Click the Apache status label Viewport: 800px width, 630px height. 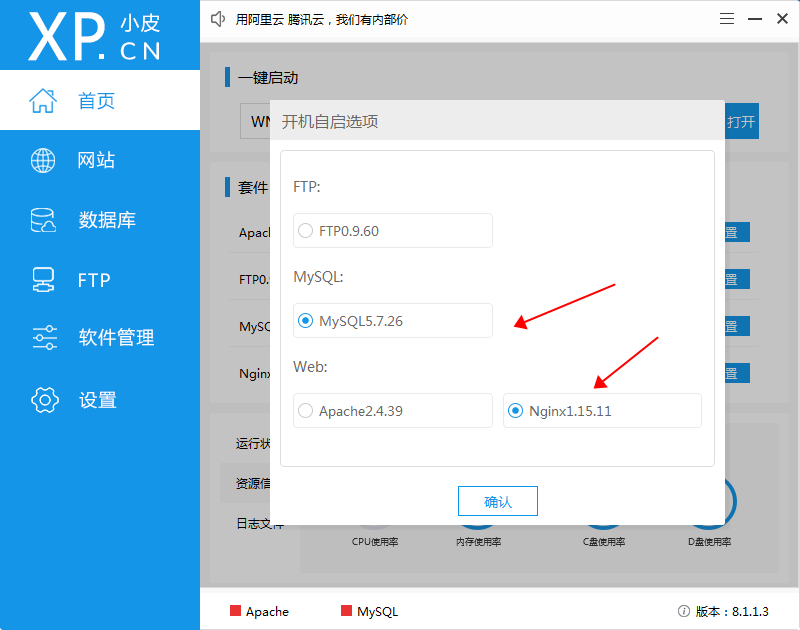pyautogui.click(x=267, y=612)
